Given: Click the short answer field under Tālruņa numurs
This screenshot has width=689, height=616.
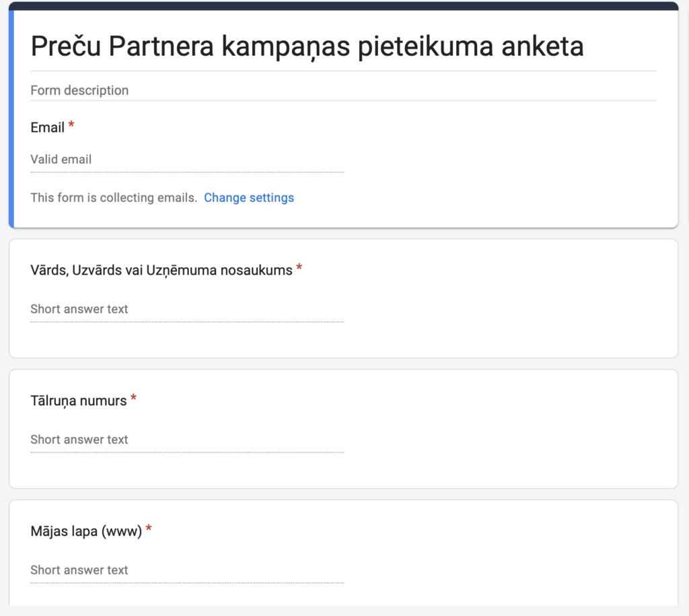Looking at the screenshot, I should (x=79, y=440).
